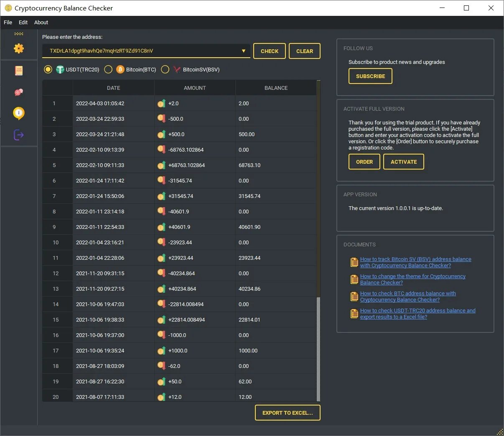Open the File menu

point(8,23)
